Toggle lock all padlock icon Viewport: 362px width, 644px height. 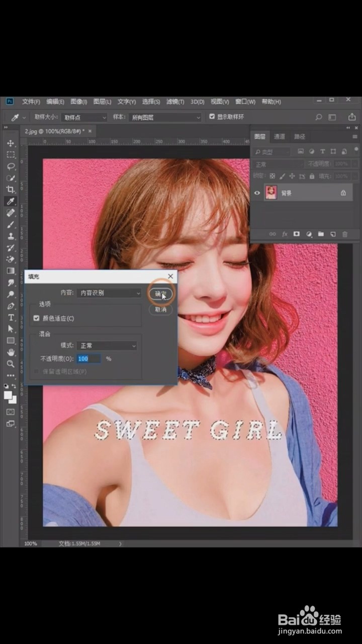coord(312,176)
